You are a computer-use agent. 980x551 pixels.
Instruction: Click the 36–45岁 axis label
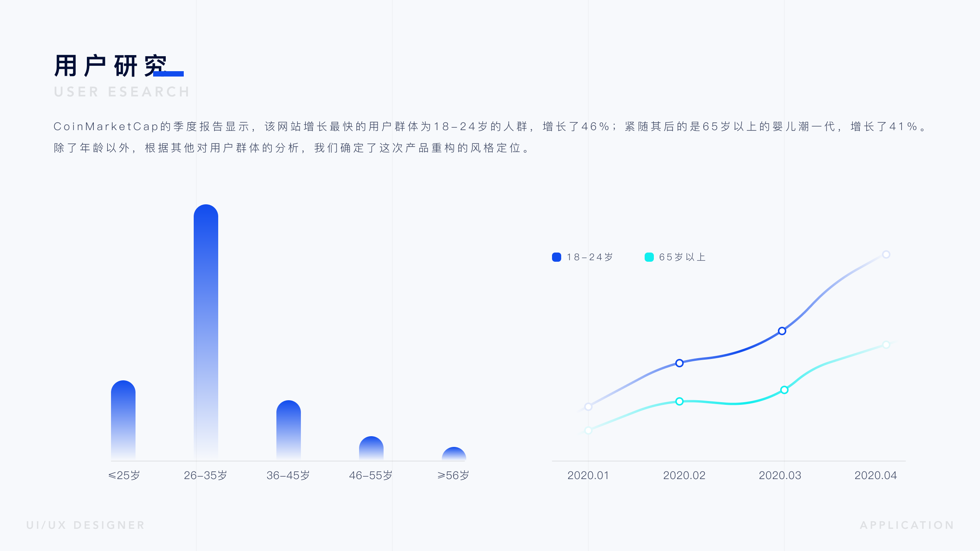tap(288, 475)
